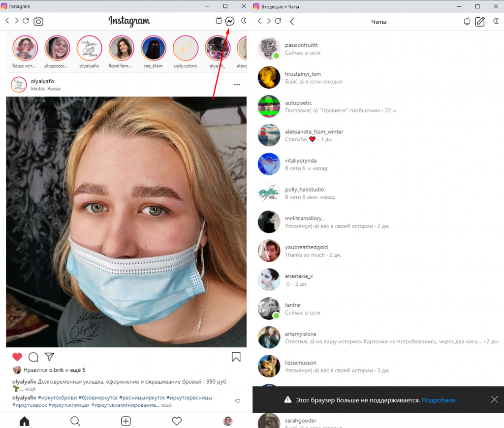Save the post with the bookmark icon

(x=236, y=357)
